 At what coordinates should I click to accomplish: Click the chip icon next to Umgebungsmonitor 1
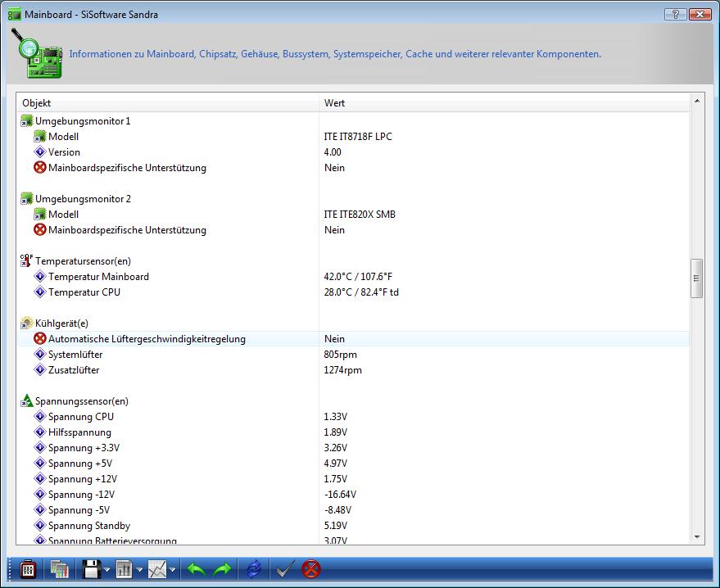coord(27,121)
